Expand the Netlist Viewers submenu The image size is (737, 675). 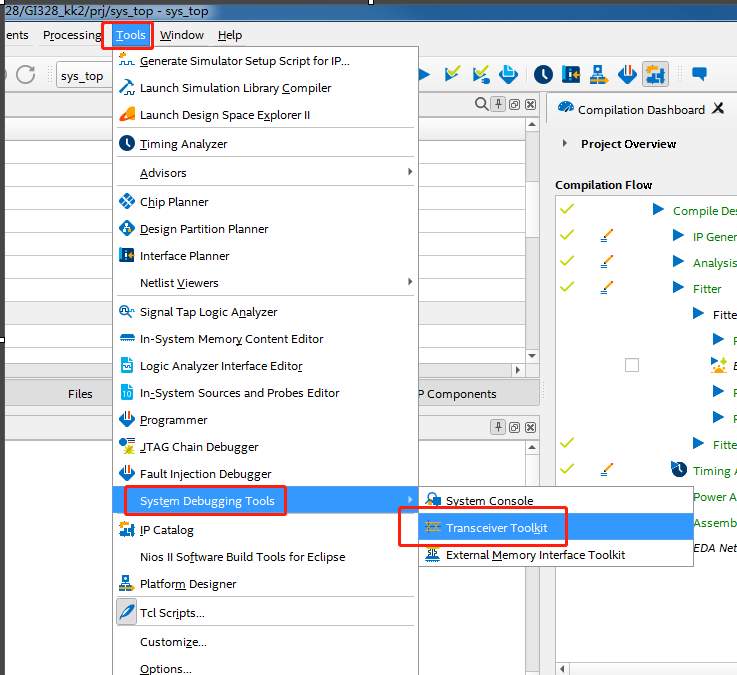coord(265,283)
